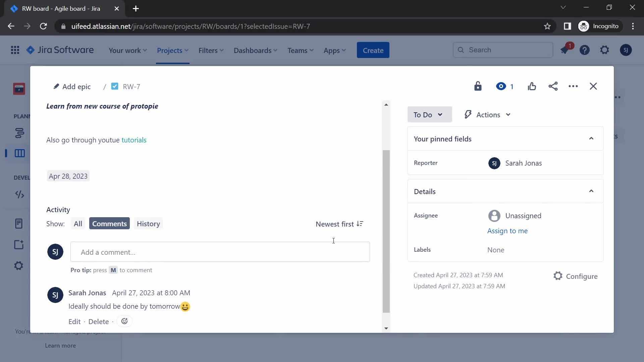The image size is (644, 362).
Task: Click the emoji reaction icon on comment
Action: coord(125,321)
